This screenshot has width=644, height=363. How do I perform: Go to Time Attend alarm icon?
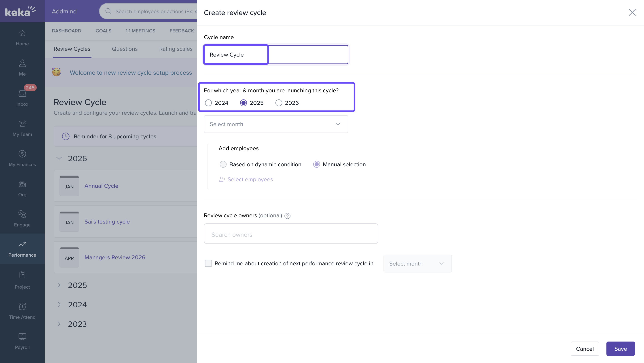click(22, 306)
